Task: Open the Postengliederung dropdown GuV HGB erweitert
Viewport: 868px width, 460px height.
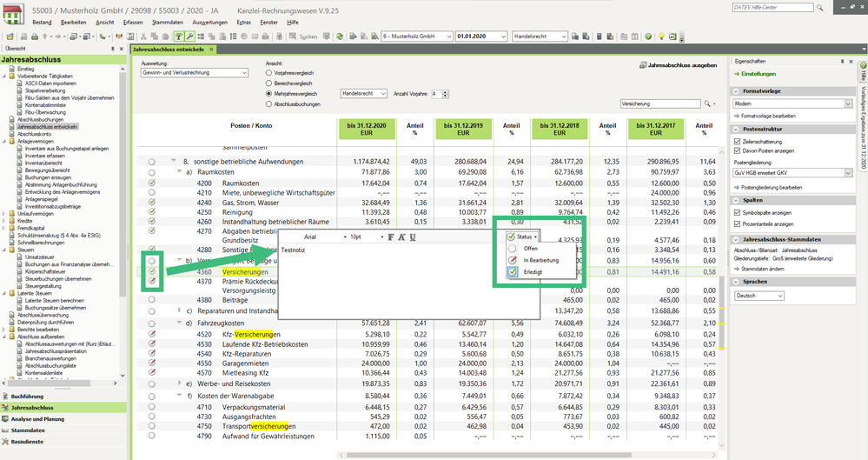Action: pyautogui.click(x=792, y=173)
